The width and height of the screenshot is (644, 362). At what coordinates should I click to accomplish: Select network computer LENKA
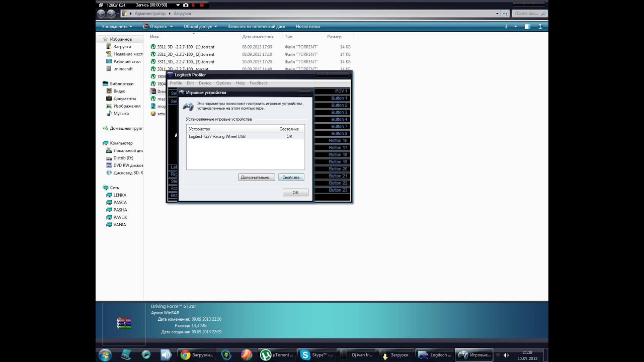tap(120, 195)
